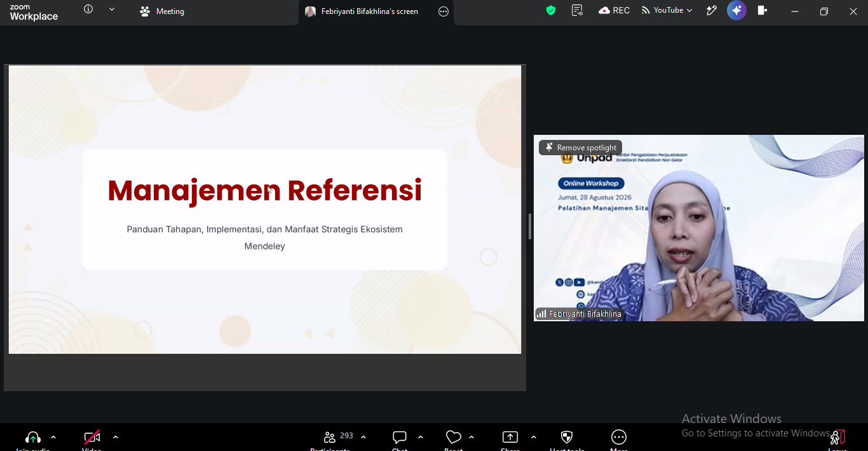The height and width of the screenshot is (451, 868).
Task: Open the Participants panel
Action: click(330, 439)
